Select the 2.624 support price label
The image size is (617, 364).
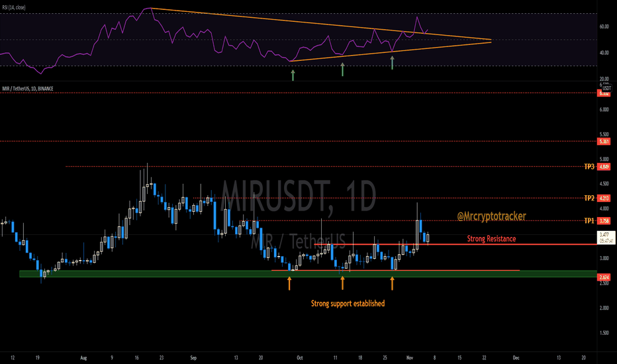(x=604, y=277)
